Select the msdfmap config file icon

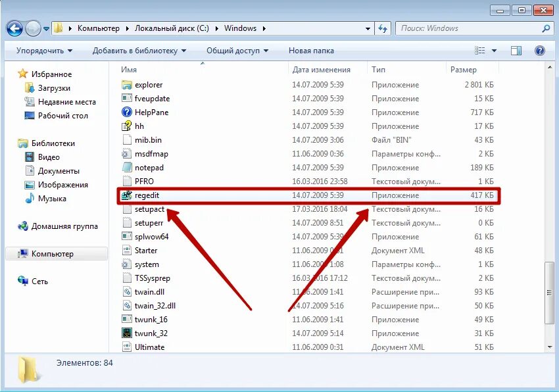[x=126, y=154]
